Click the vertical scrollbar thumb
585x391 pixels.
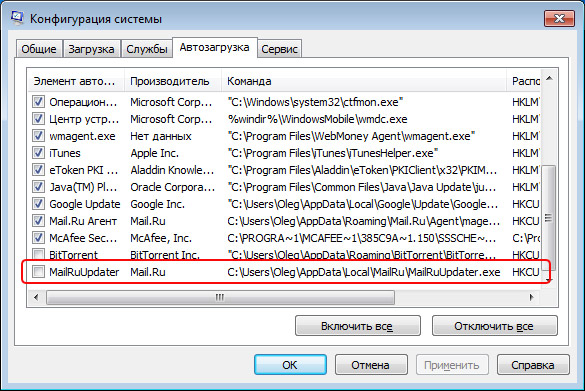(549, 218)
